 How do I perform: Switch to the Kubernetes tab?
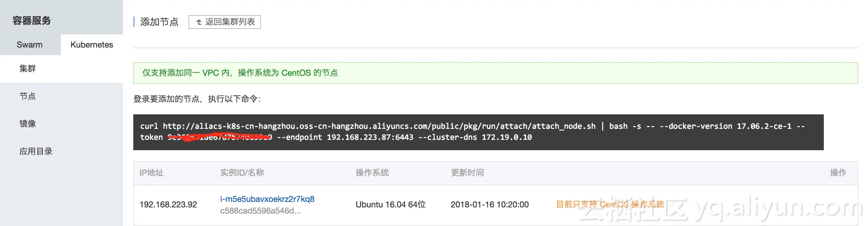tap(91, 45)
